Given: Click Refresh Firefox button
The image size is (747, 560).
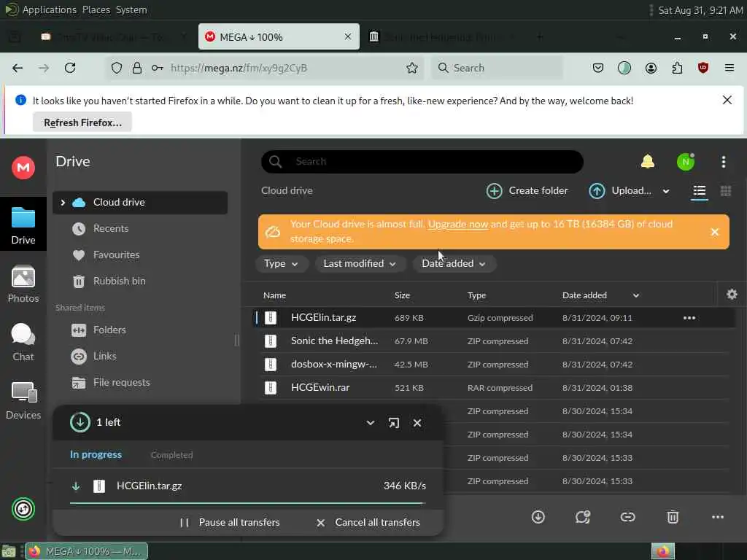Looking at the screenshot, I should tap(82, 122).
